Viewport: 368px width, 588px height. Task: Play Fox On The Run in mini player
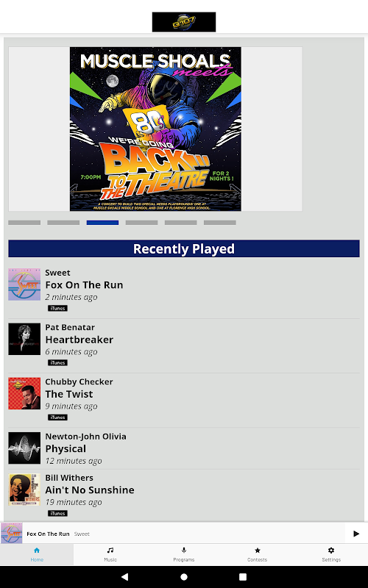click(x=356, y=534)
